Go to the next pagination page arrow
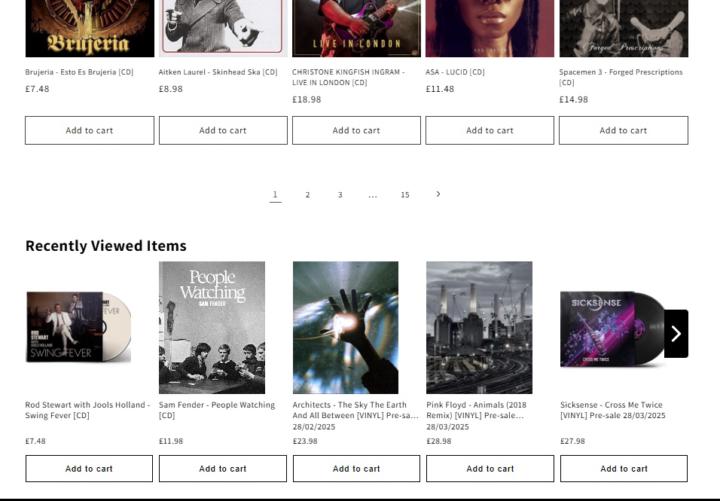This screenshot has width=720, height=501. point(438,194)
